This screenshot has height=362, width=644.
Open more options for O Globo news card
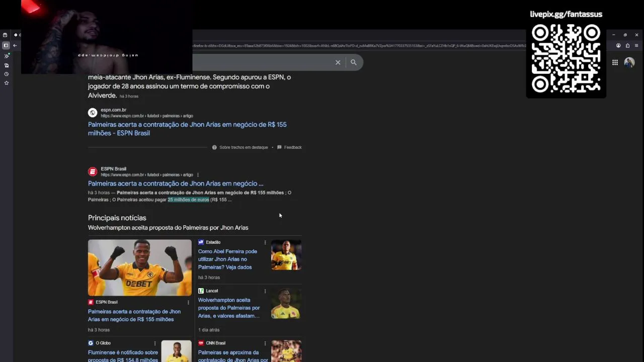[155, 343]
